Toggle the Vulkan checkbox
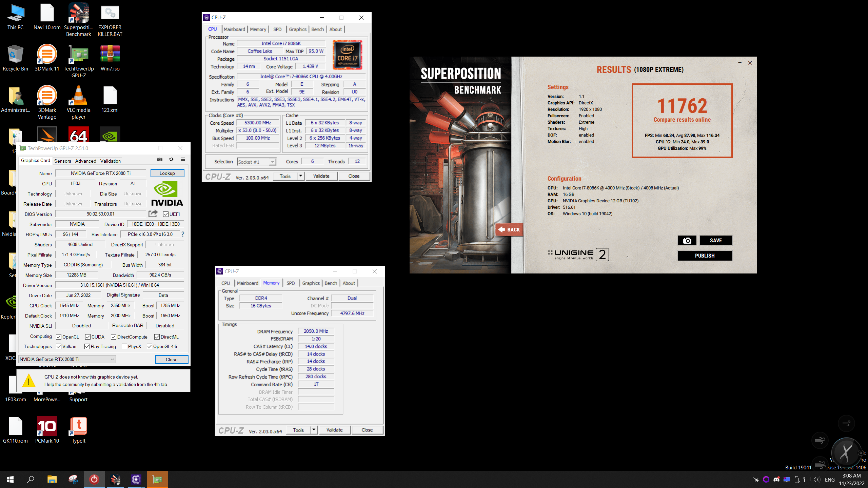The height and width of the screenshot is (488, 868). tap(59, 346)
